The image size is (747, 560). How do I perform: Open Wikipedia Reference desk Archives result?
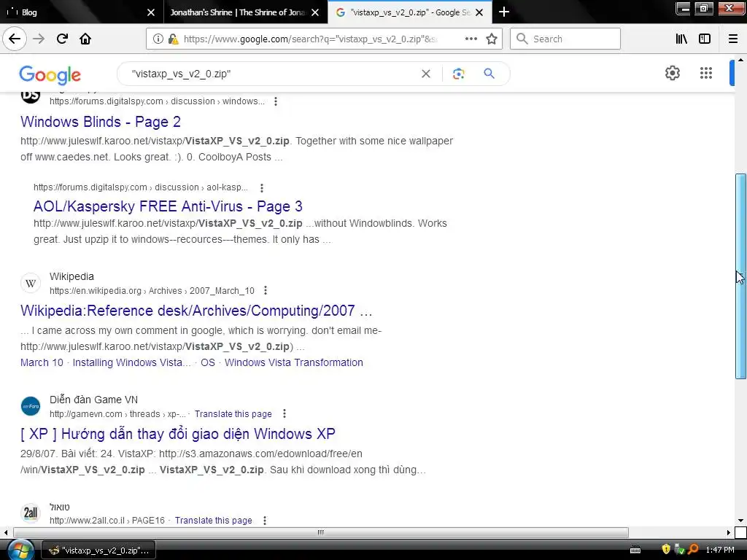196,311
